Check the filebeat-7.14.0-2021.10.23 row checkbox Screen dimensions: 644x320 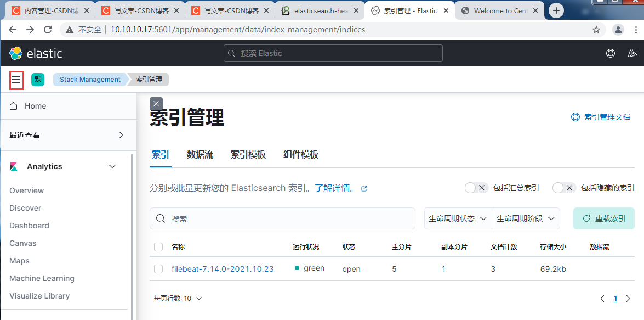pyautogui.click(x=158, y=269)
